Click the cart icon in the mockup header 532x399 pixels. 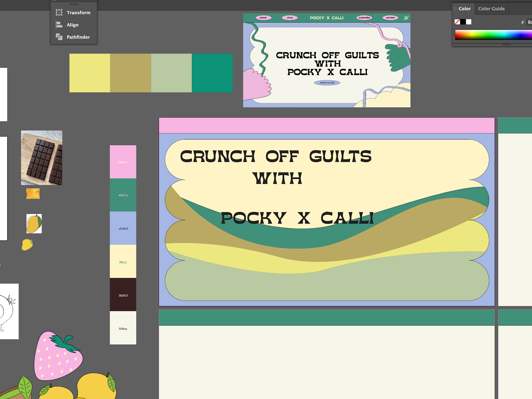[406, 18]
